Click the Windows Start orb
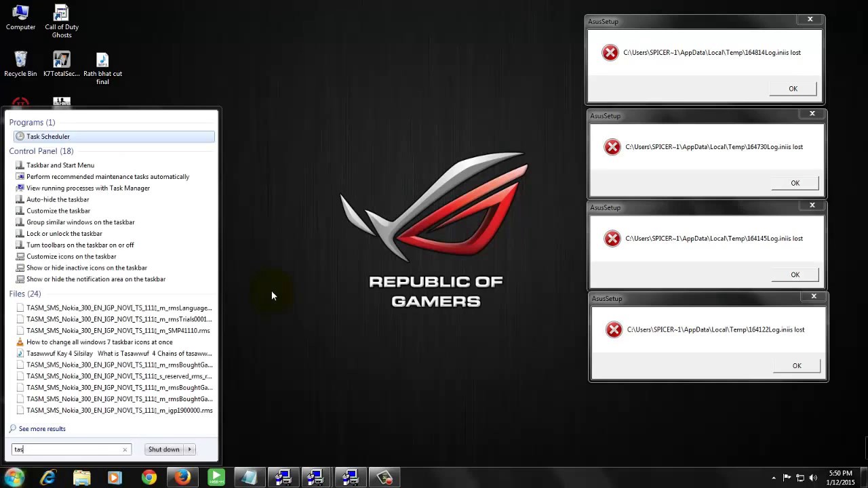 [x=14, y=478]
